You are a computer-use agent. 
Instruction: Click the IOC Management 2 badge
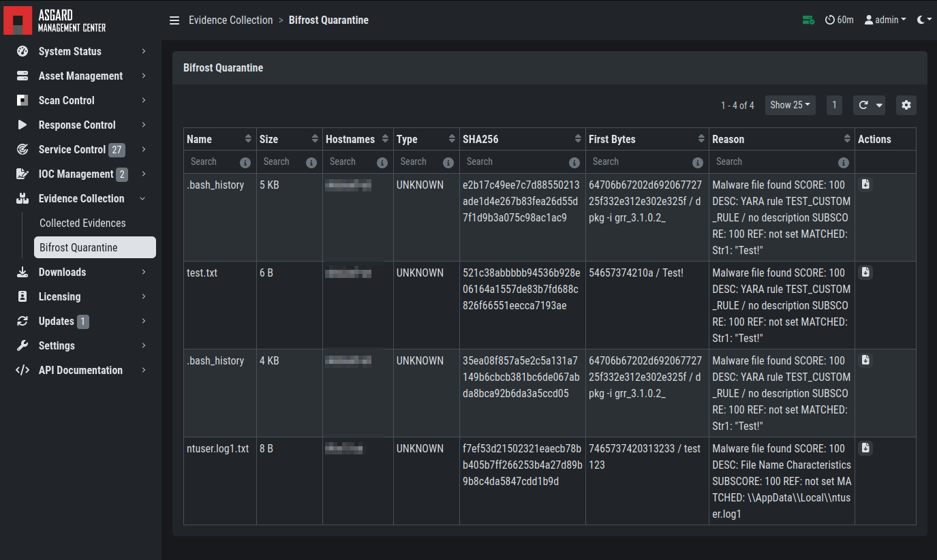pos(122,174)
